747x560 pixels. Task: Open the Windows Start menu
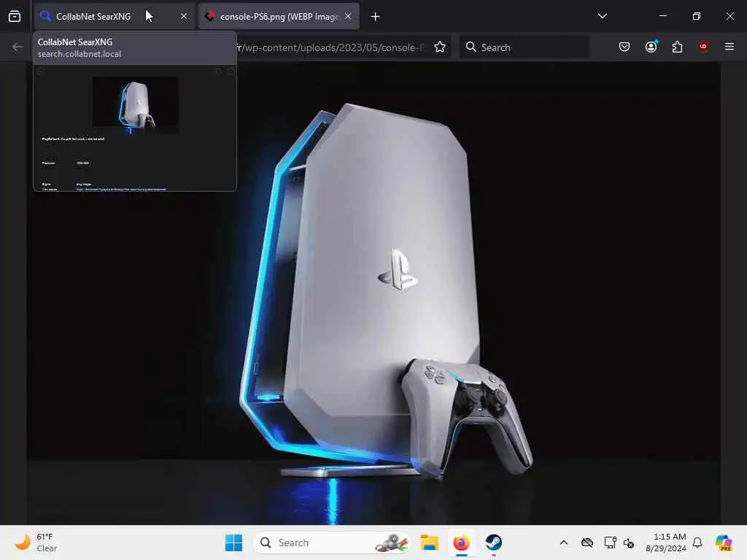[234, 542]
